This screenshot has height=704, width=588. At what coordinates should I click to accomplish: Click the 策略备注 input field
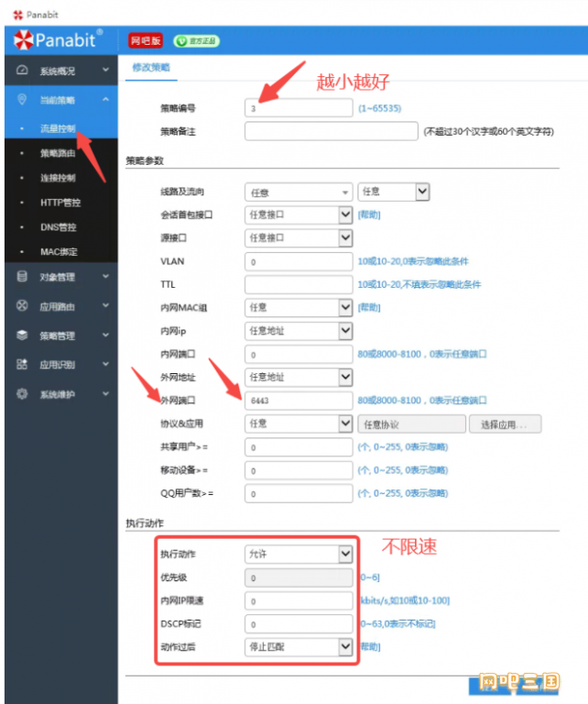coord(332,131)
